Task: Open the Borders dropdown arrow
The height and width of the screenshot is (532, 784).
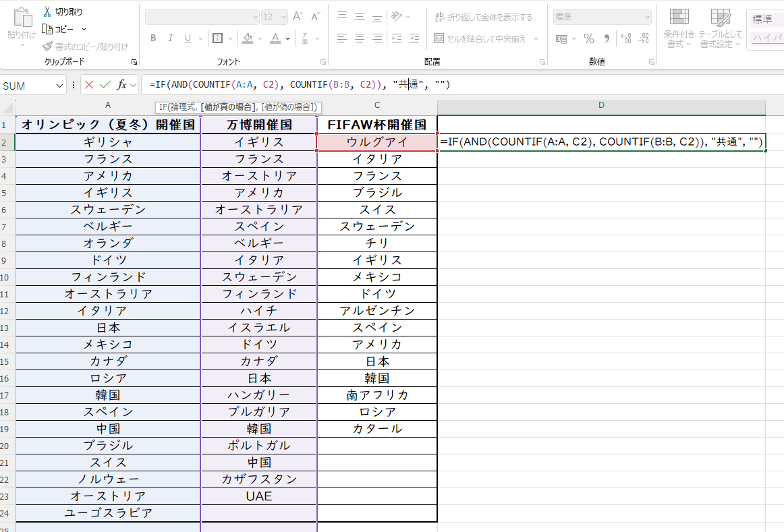Action: tap(230, 38)
